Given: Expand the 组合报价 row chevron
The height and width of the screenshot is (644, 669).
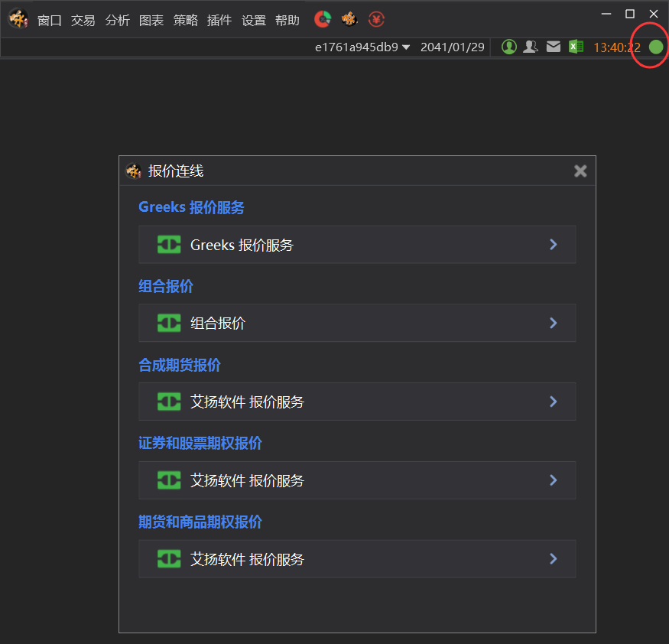Looking at the screenshot, I should coord(554,323).
